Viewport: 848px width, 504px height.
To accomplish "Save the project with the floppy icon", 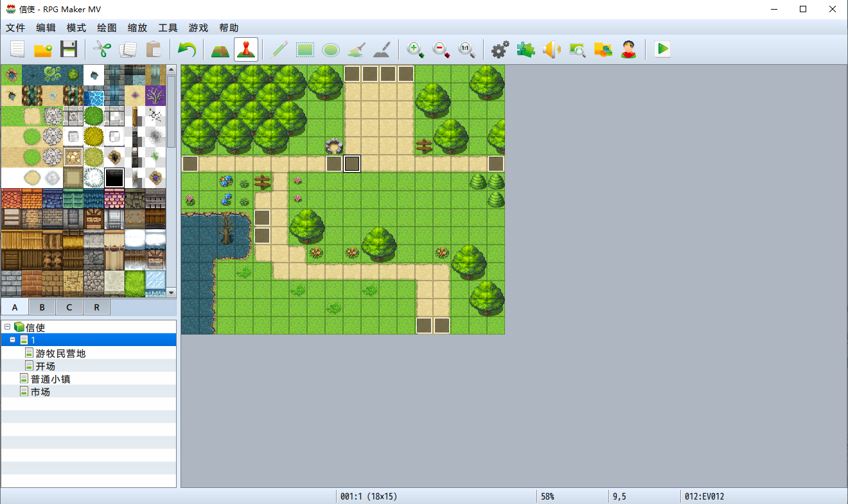I will (69, 49).
